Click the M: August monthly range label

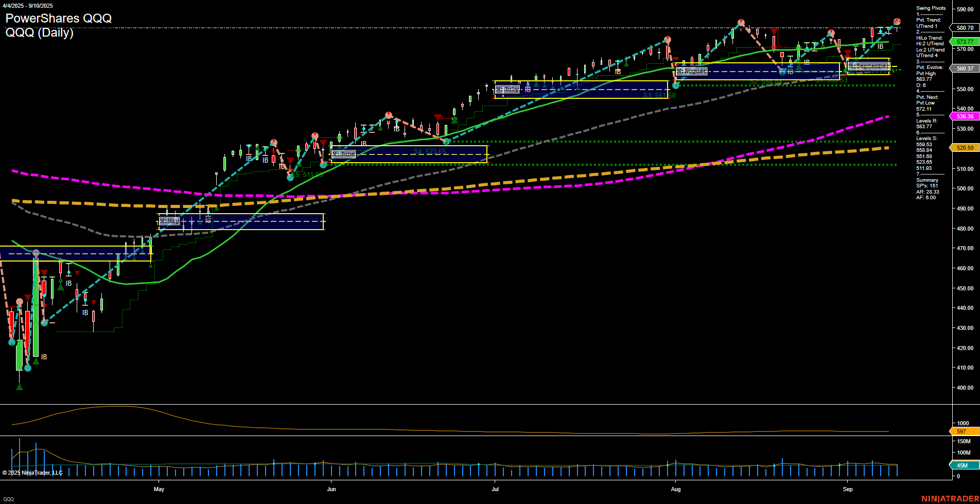(x=692, y=71)
